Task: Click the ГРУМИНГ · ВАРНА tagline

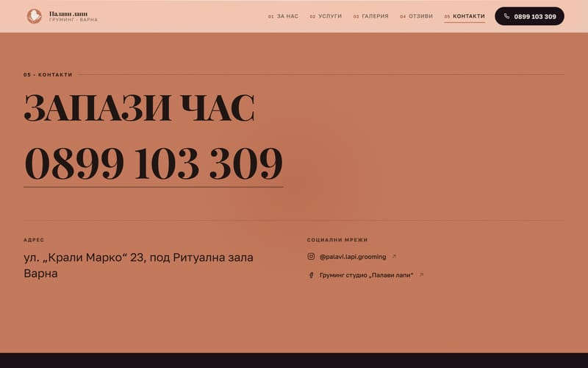Action: click(x=73, y=20)
